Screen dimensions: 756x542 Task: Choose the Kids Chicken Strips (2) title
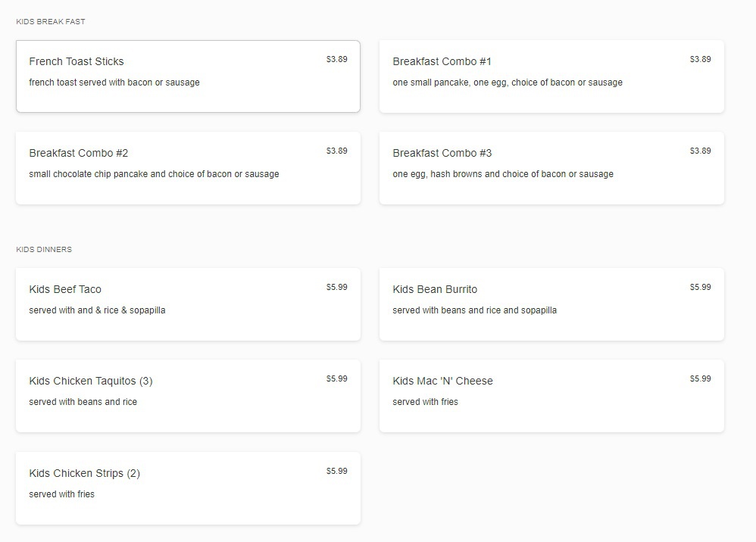point(85,473)
